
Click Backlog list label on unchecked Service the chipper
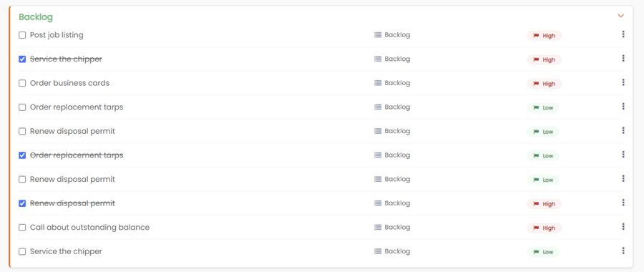(x=397, y=251)
